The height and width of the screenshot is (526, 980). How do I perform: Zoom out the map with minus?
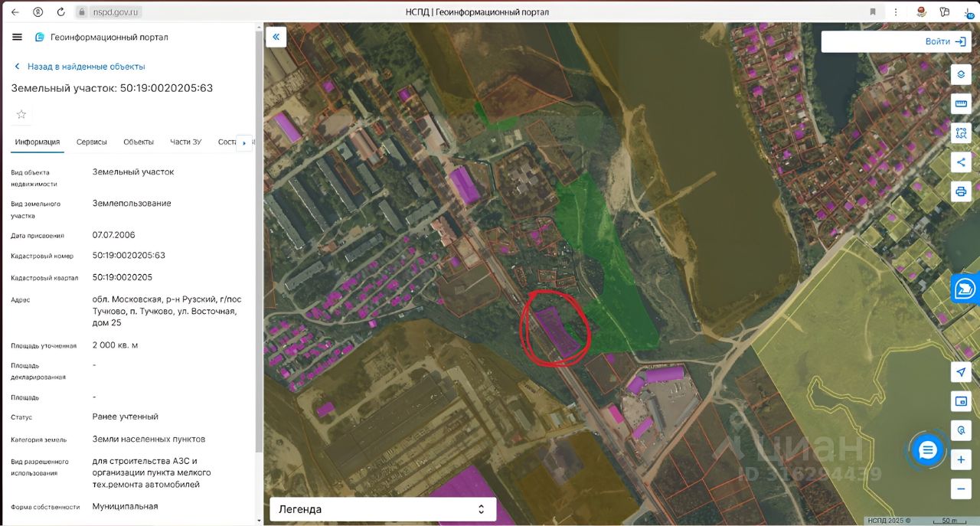click(x=961, y=488)
